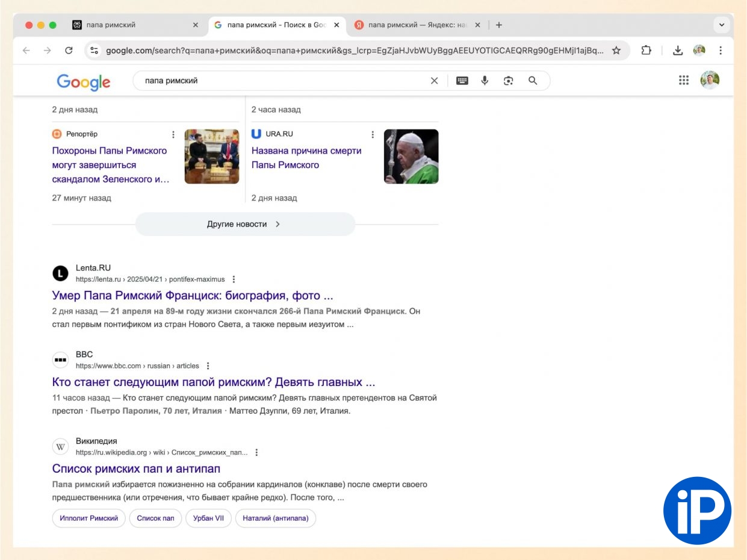Viewport: 747px width, 560px height.
Task: Click the Lenta.RU site favicon
Action: [x=60, y=273]
